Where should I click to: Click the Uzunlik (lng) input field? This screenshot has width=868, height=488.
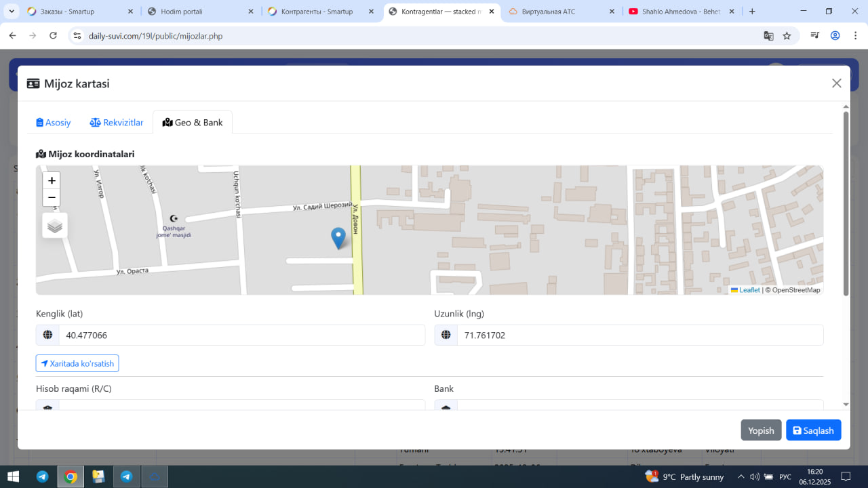(x=639, y=335)
